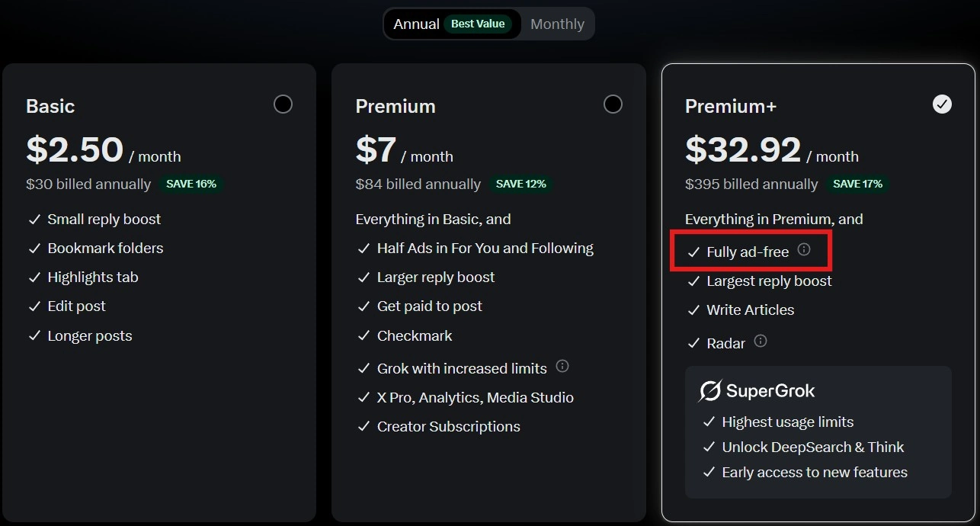This screenshot has height=526, width=980.
Task: Click the selected Premium+ checkmark circle
Action: (x=942, y=104)
